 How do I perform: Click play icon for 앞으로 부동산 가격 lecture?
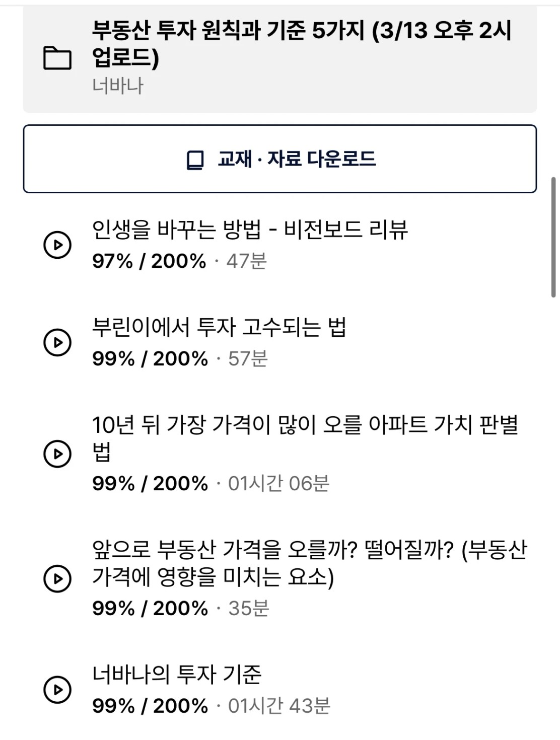coord(57,578)
